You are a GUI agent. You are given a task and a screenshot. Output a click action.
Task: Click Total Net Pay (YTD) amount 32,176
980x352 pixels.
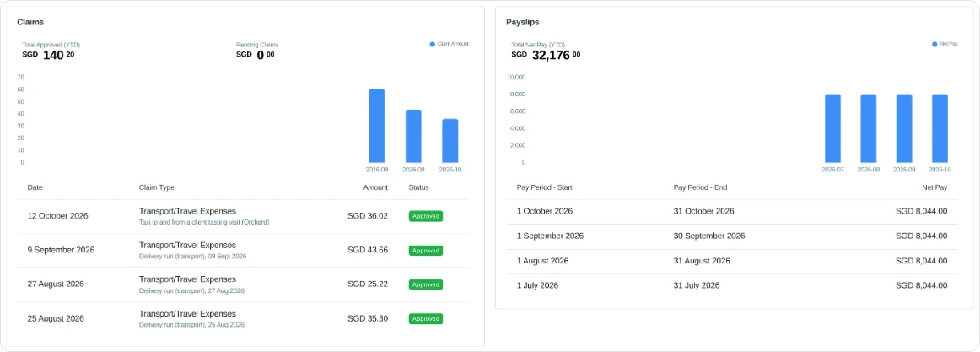click(x=546, y=55)
